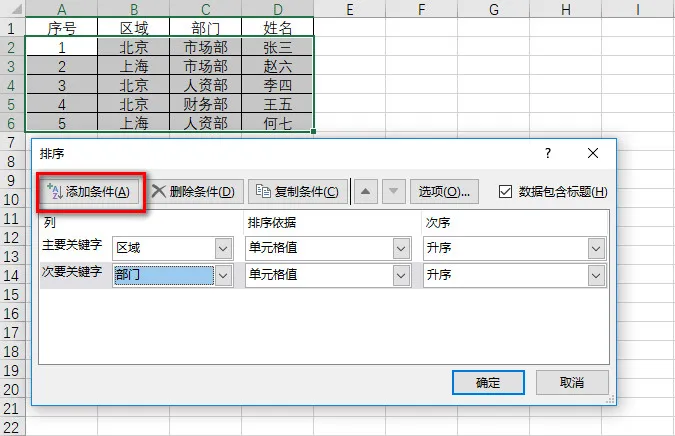Click the 上海 cell in row 3
This screenshot has height=436, width=675.
(134, 66)
